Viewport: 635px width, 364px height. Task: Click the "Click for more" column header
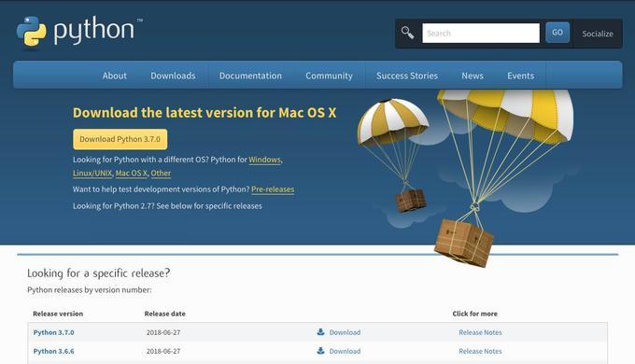[x=474, y=314]
